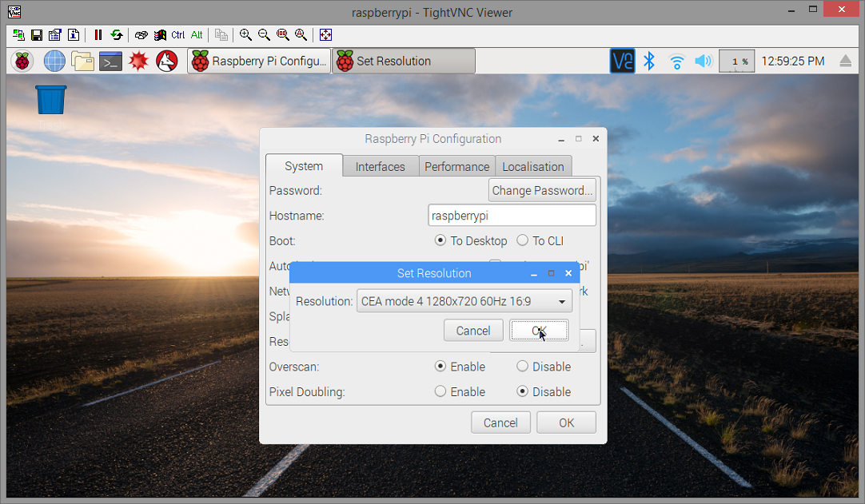865x504 pixels.
Task: Launch Mathematica with the red spiky icon
Action: coord(138,62)
